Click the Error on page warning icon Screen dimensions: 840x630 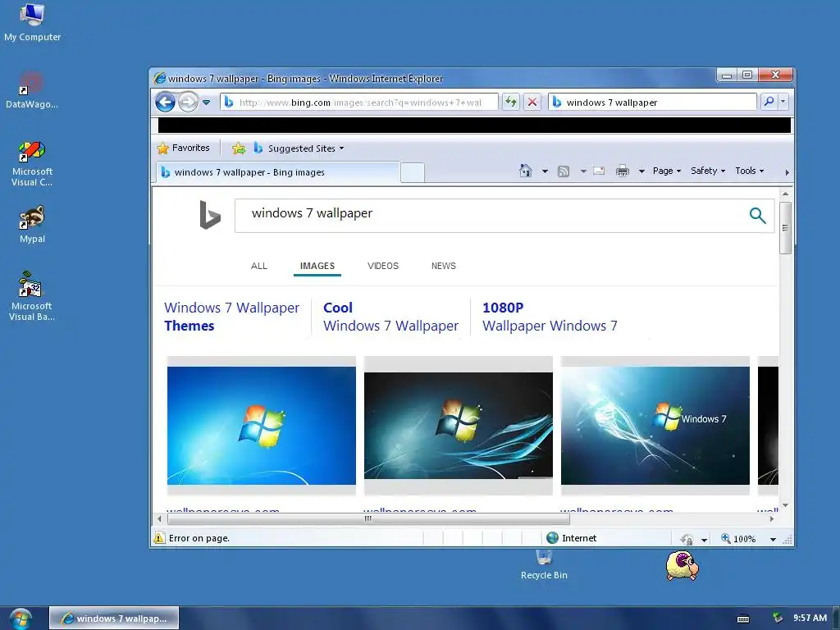click(x=159, y=538)
